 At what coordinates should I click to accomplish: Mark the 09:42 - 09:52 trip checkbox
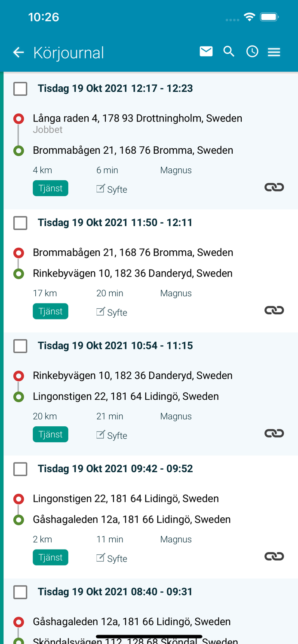click(20, 469)
